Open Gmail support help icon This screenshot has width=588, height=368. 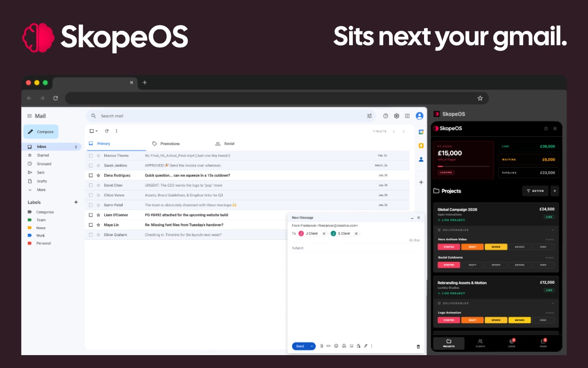coord(386,116)
